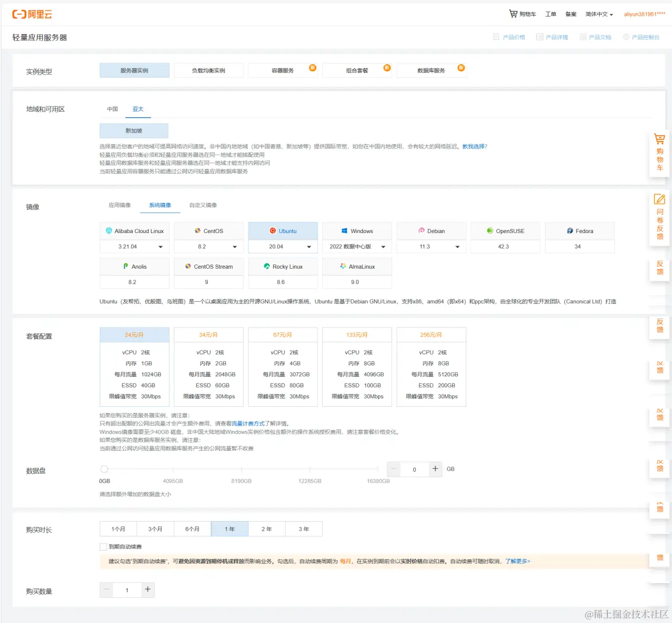Open Alibaba Cloud Linux version 3.21.04 dropdown
This screenshot has height=623, width=672.
point(134,246)
